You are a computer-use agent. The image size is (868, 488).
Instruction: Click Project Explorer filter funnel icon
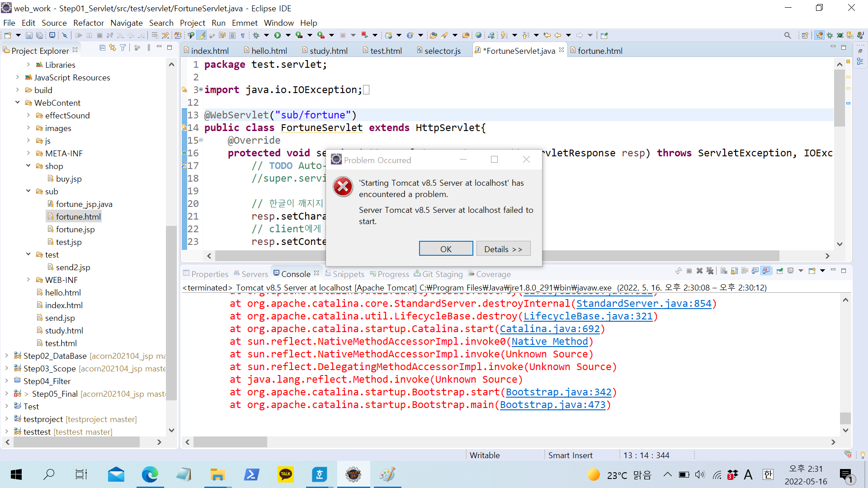[123, 47]
